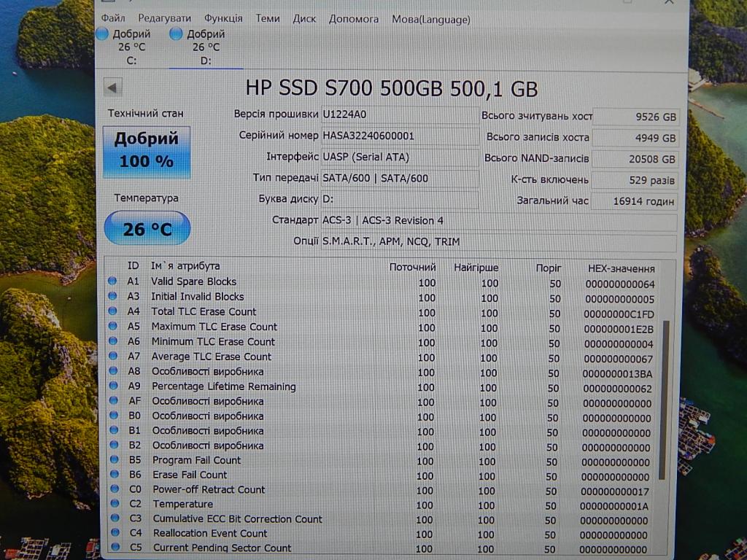Screen dimensions: 747x560
Task: Click status icon of A1 Valid Spare Blocks
Action: coord(112,281)
